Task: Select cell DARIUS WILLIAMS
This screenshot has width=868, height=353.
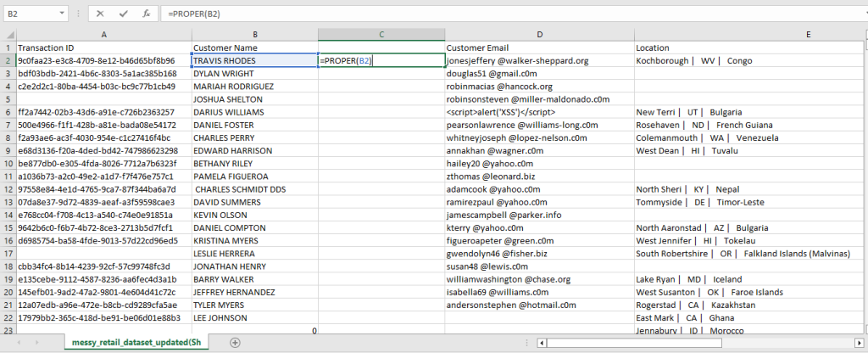Action: click(x=254, y=112)
